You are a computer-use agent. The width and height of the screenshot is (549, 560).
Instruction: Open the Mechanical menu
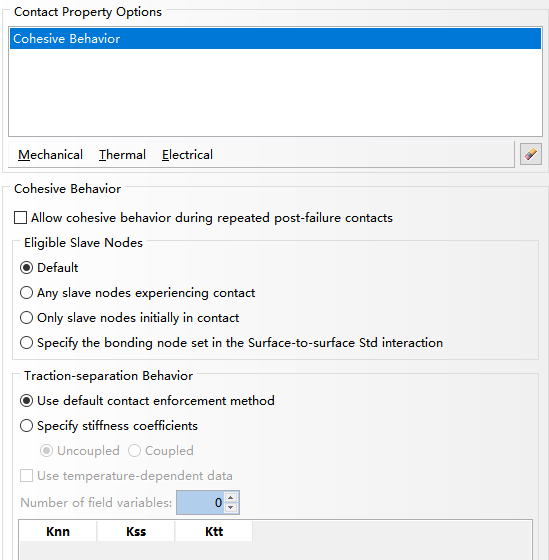[x=50, y=155]
